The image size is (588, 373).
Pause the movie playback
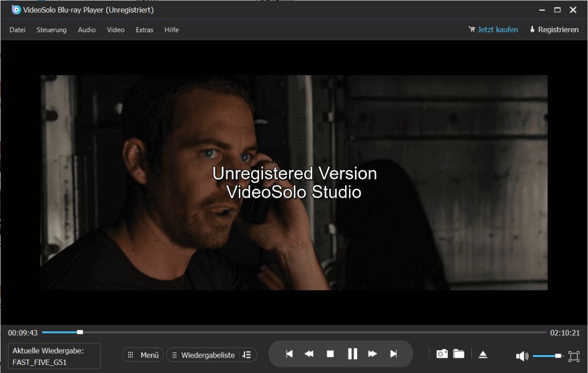pos(353,353)
